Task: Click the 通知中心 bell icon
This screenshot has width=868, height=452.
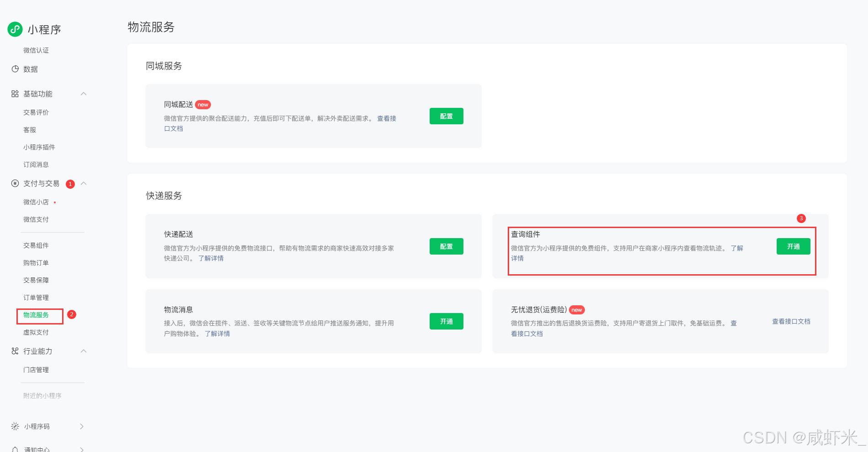Action: [x=15, y=449]
